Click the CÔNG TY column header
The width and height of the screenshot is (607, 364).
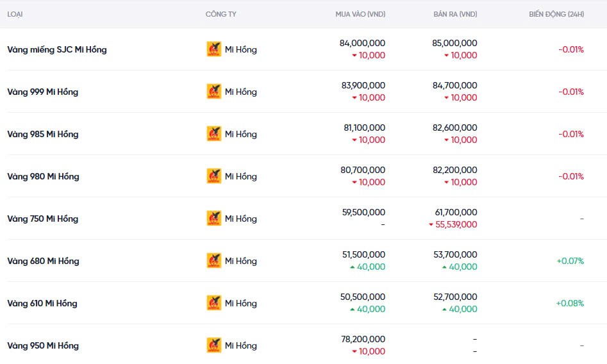(x=220, y=14)
